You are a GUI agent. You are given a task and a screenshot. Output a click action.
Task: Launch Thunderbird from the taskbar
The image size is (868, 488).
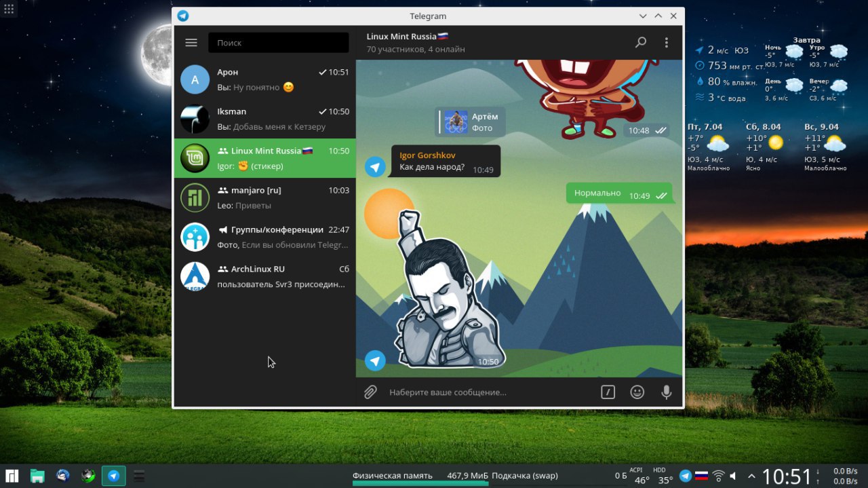click(x=63, y=476)
